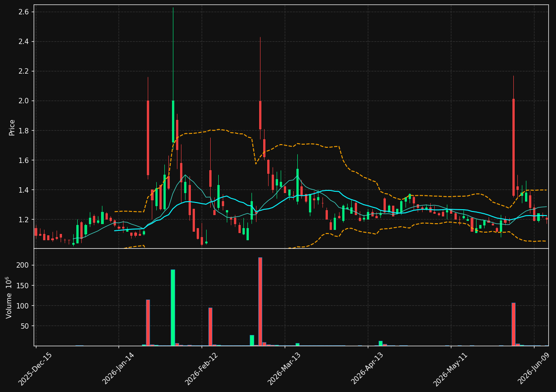Screen dimensions: 556x392
Task: Click the 1.6 price axis value
Action: [24, 160]
